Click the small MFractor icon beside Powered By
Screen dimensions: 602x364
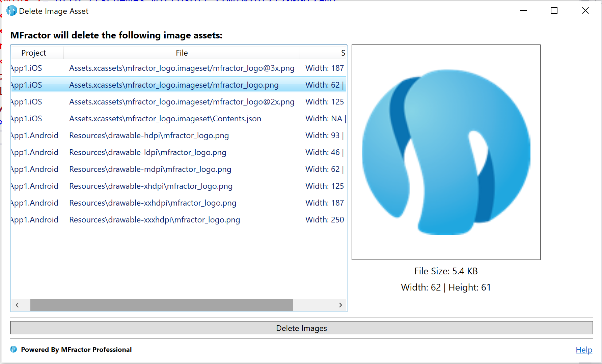(x=13, y=349)
